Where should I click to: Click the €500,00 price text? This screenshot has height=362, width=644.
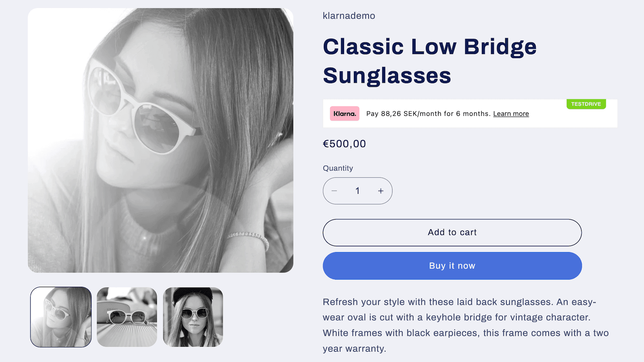tap(344, 144)
